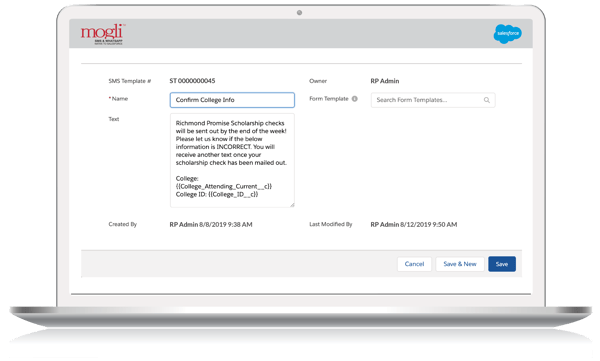Click the '{{College_Attending_Current__c}}' merge field text
The width and height of the screenshot is (600, 361).
point(224,186)
